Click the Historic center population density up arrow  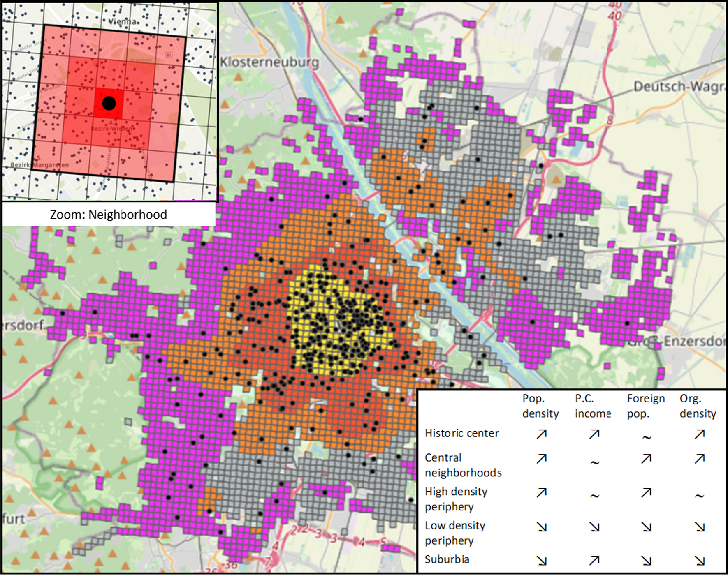click(541, 434)
